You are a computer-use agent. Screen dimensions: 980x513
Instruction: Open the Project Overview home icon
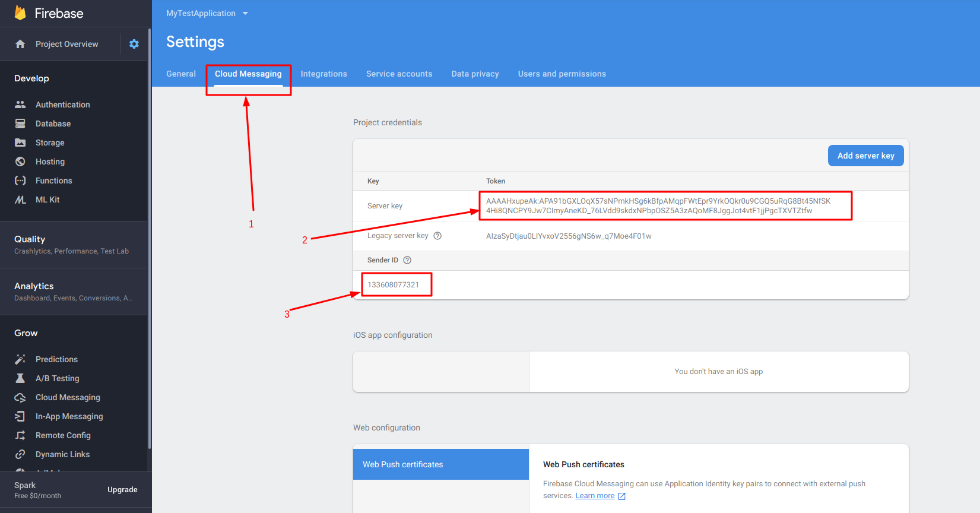tap(20, 44)
